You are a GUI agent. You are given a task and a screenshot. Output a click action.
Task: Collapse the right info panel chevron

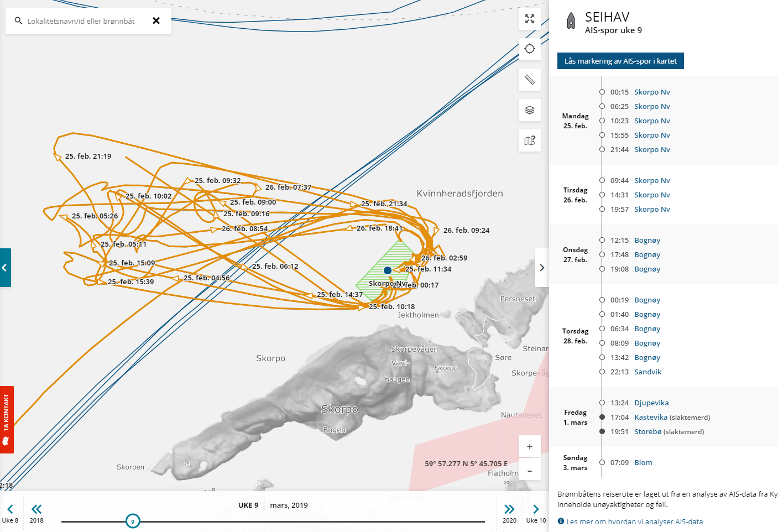pyautogui.click(x=542, y=268)
